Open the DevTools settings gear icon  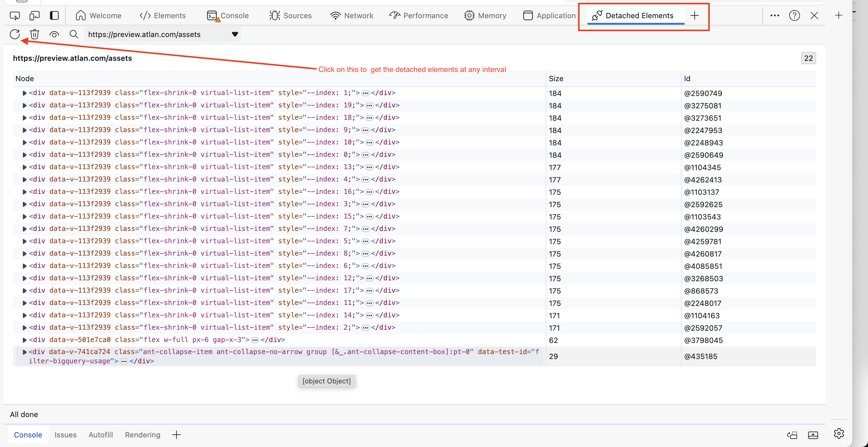(x=839, y=433)
